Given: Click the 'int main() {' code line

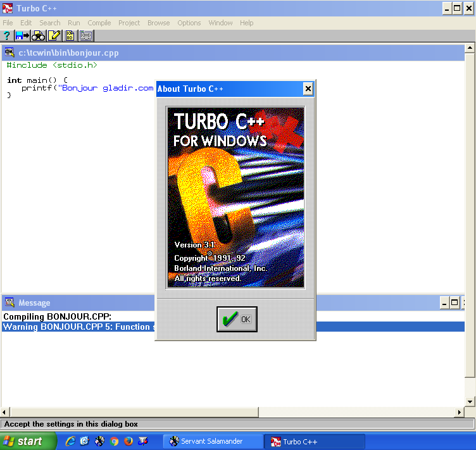Looking at the screenshot, I should coord(37,80).
